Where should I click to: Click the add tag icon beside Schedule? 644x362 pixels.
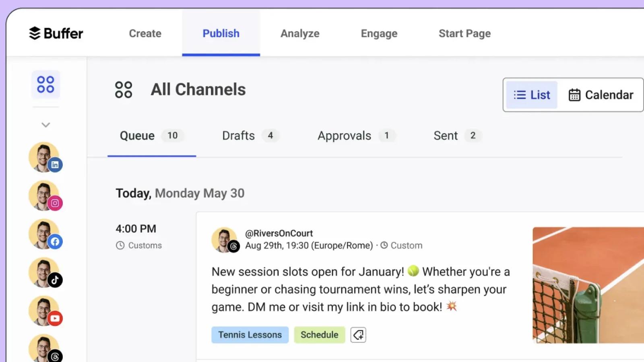358,335
